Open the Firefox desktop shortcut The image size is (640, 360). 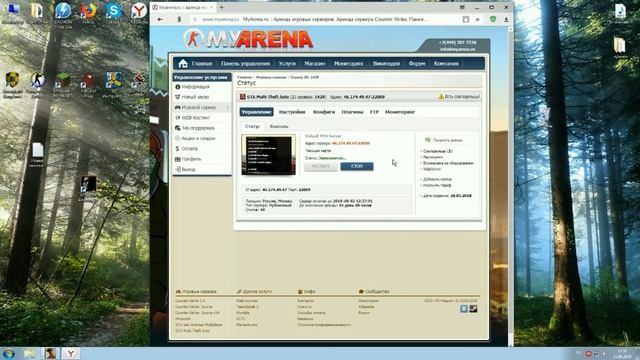pyautogui.click(x=88, y=11)
